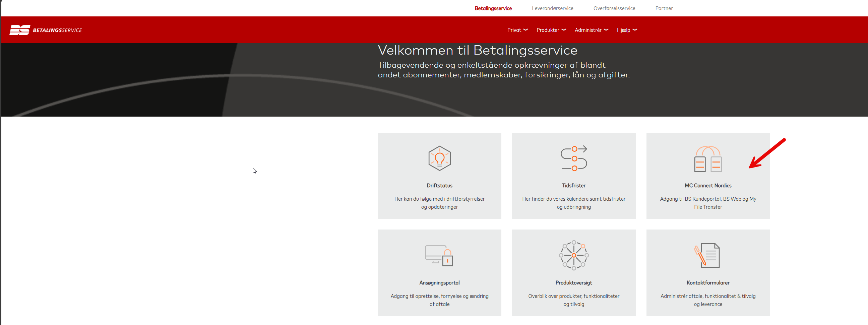Select the Kontaktformularer title link
This screenshot has height=325, width=868.
click(x=707, y=283)
